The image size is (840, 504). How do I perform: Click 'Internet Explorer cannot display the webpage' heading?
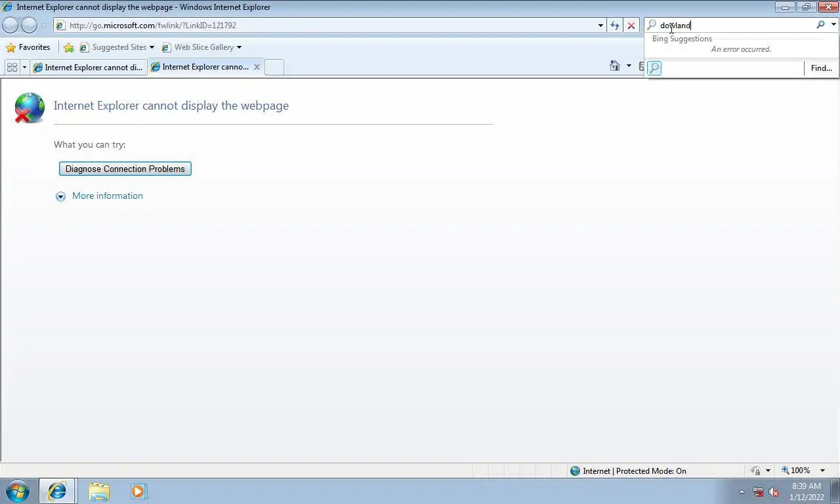coord(171,106)
